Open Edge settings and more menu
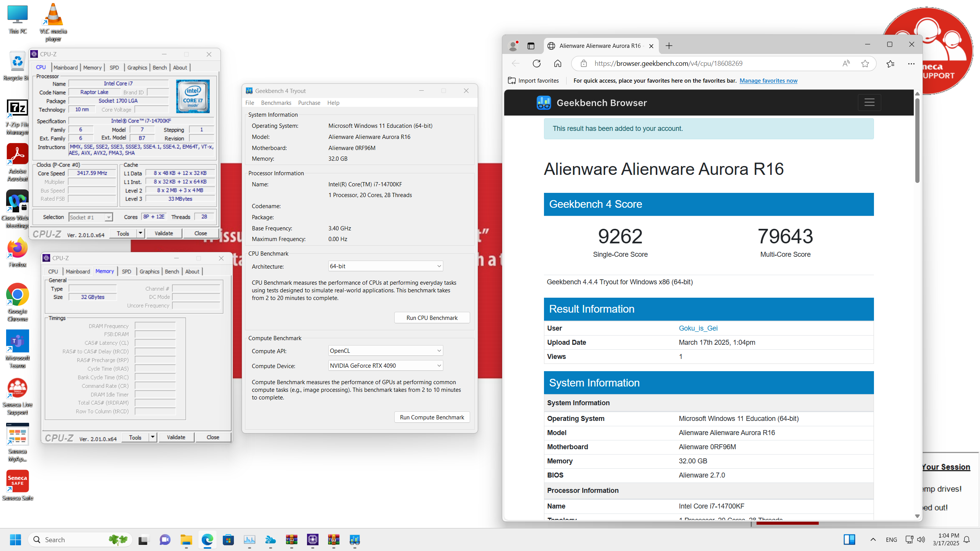980x551 pixels. (911, 64)
